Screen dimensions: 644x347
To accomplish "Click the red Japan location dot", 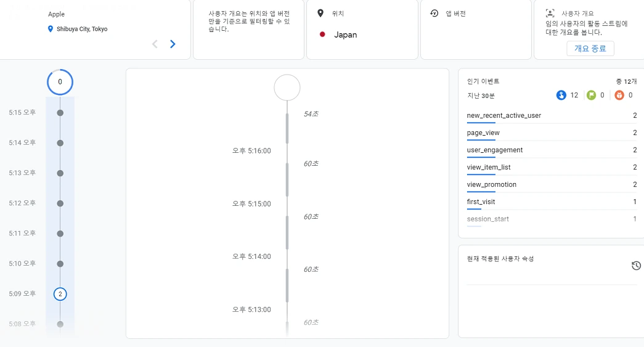I will click(x=322, y=35).
